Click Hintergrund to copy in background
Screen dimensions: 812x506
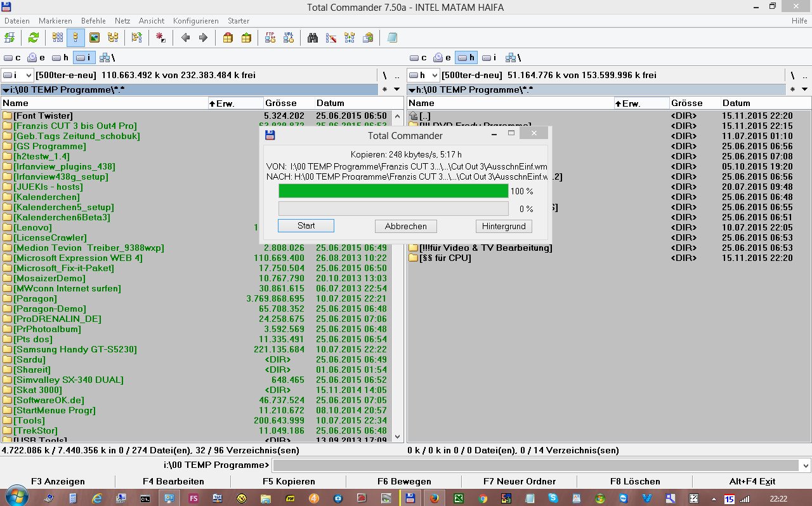[504, 226]
